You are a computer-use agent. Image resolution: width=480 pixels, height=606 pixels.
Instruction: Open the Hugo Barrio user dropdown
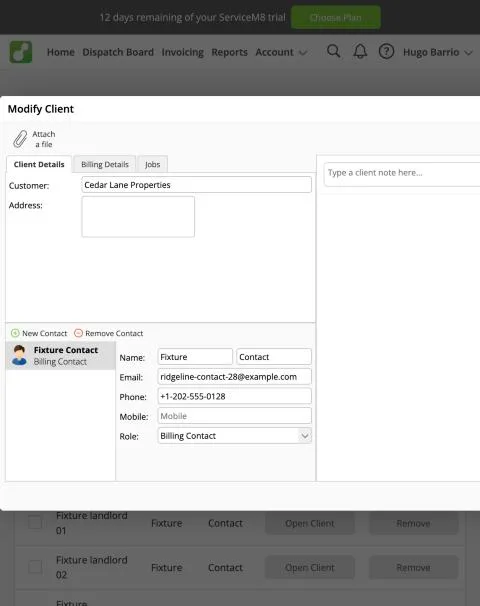[438, 52]
